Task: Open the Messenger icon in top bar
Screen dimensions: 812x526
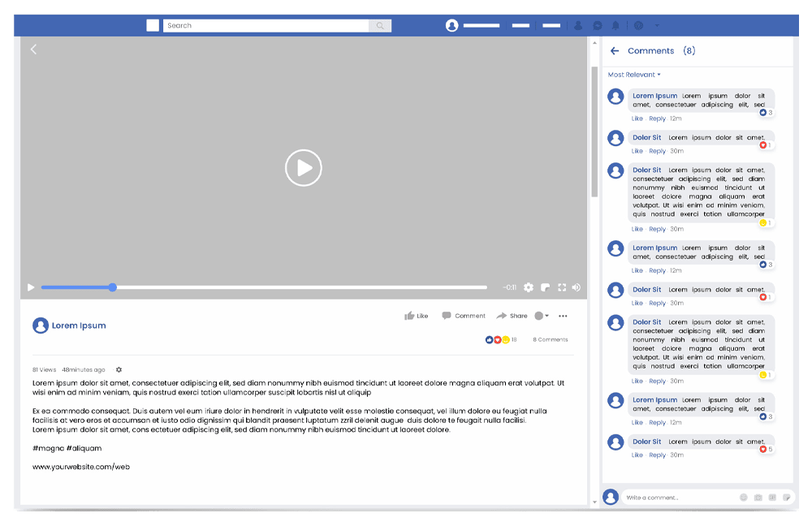Action: tap(597, 25)
